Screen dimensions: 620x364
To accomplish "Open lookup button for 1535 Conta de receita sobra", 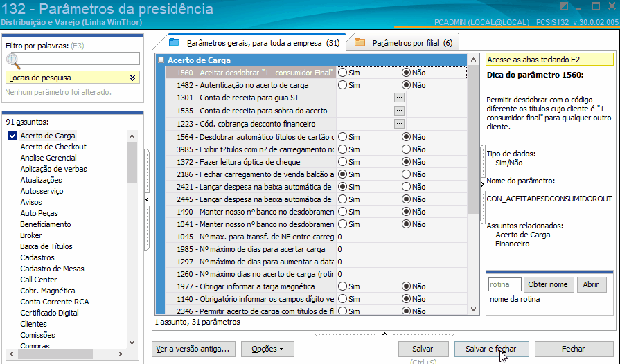I will [x=399, y=111].
